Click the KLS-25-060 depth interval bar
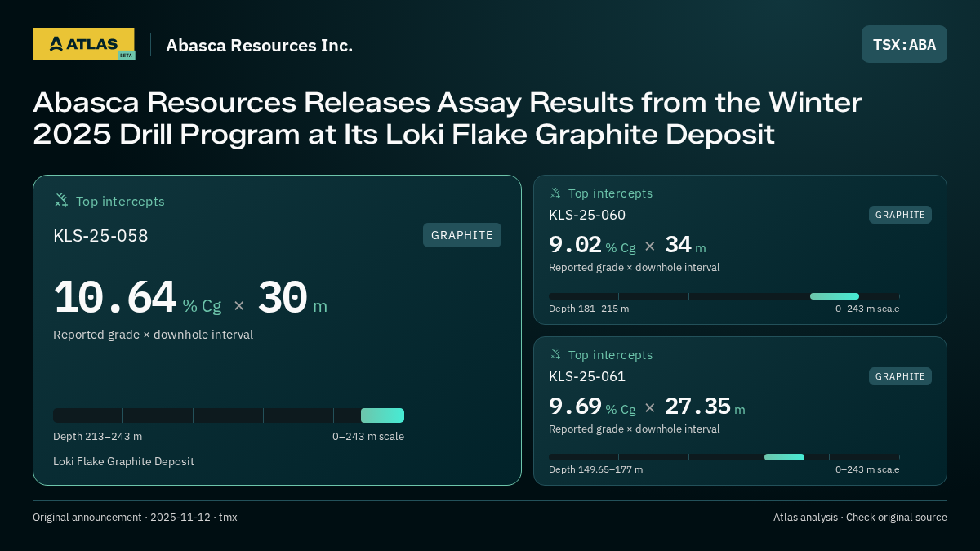The image size is (980, 551). 724,296
